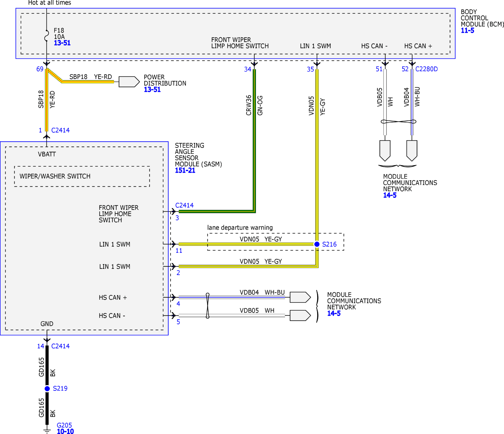Open the 13-51 link under fuse F18
This screenshot has height=434, width=504.
[62, 43]
